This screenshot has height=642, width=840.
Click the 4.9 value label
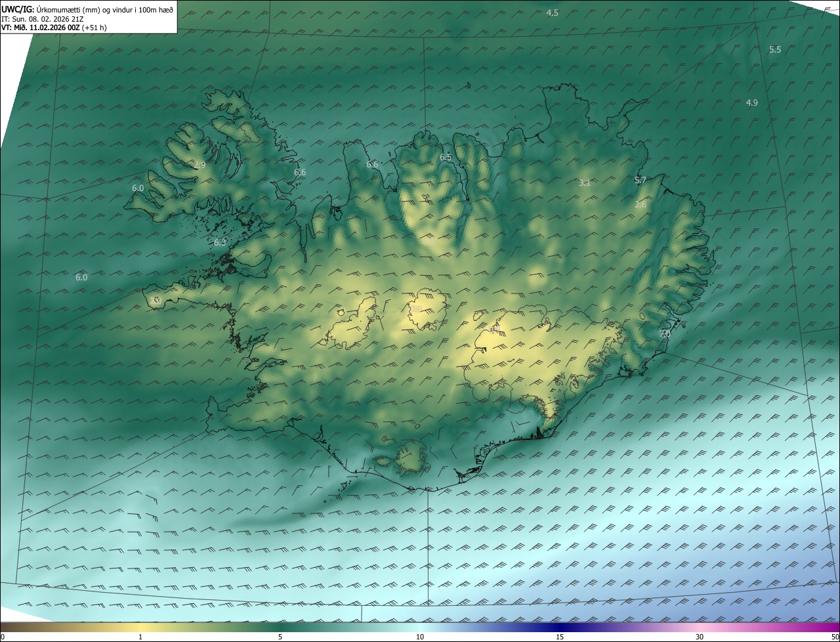coord(752,102)
